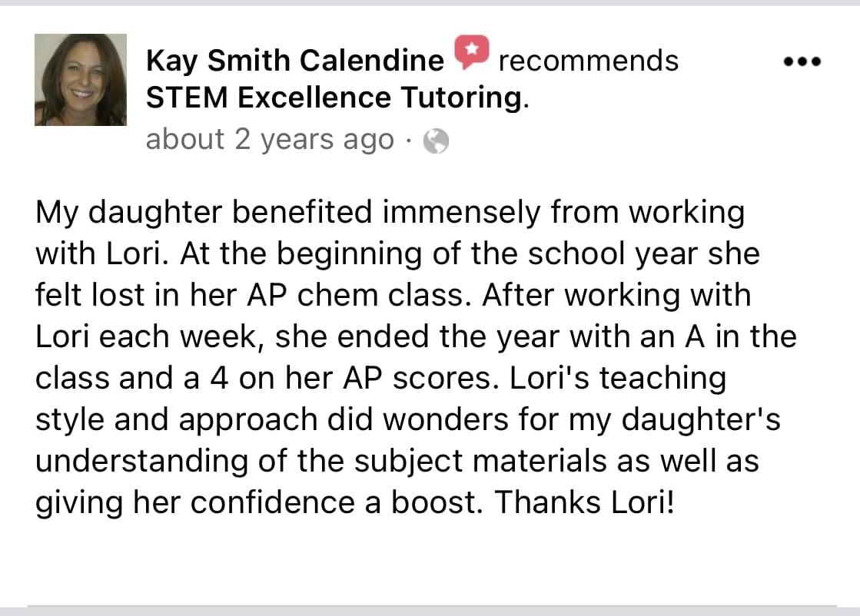Click the gray divider bar below the review
Image resolution: width=860 pixels, height=616 pixels.
433,607
